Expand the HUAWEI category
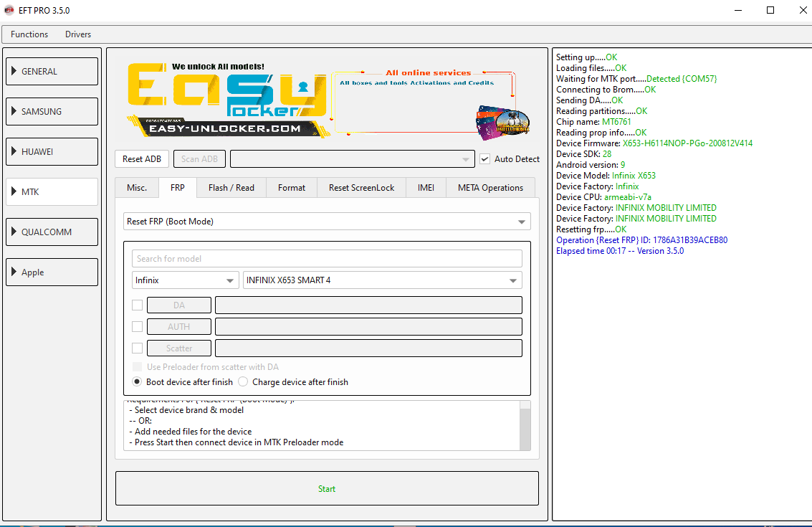This screenshot has width=812, height=527. [52, 152]
